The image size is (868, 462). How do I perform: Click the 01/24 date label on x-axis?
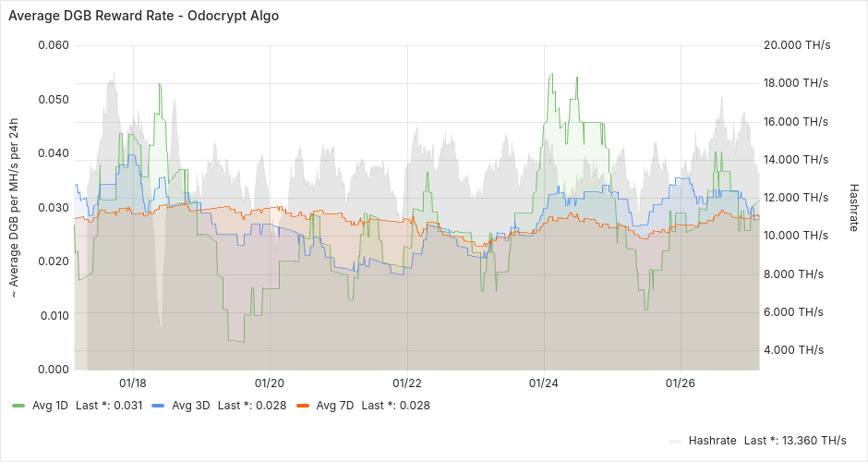[544, 382]
